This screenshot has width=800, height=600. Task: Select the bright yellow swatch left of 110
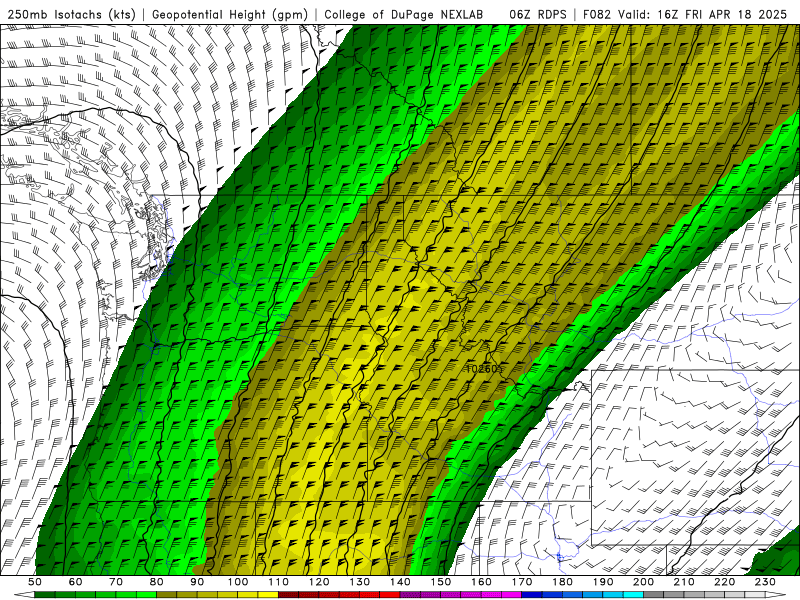click(x=268, y=595)
